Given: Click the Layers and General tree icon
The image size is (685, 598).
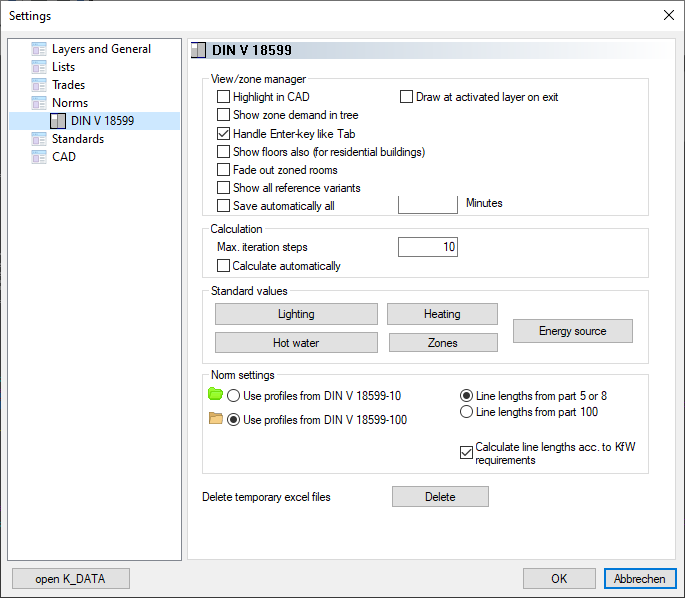Looking at the screenshot, I should pos(39,49).
